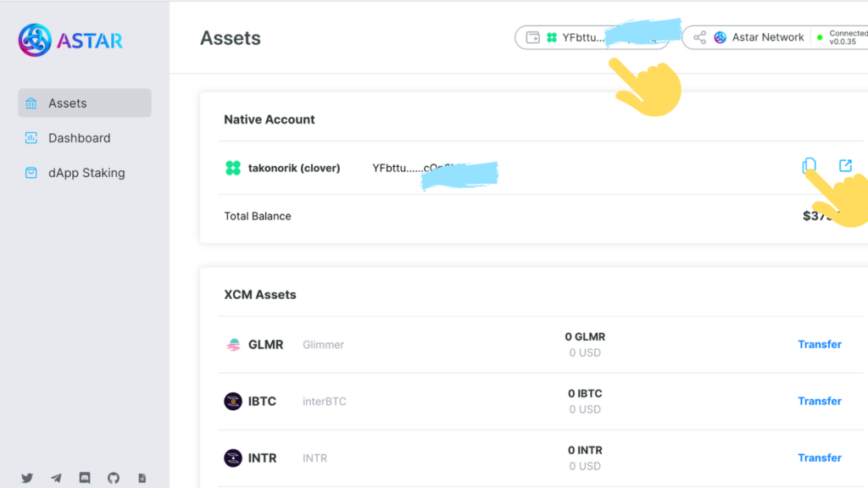Transfer GLMR tokens
The height and width of the screenshot is (488, 868).
[820, 344]
